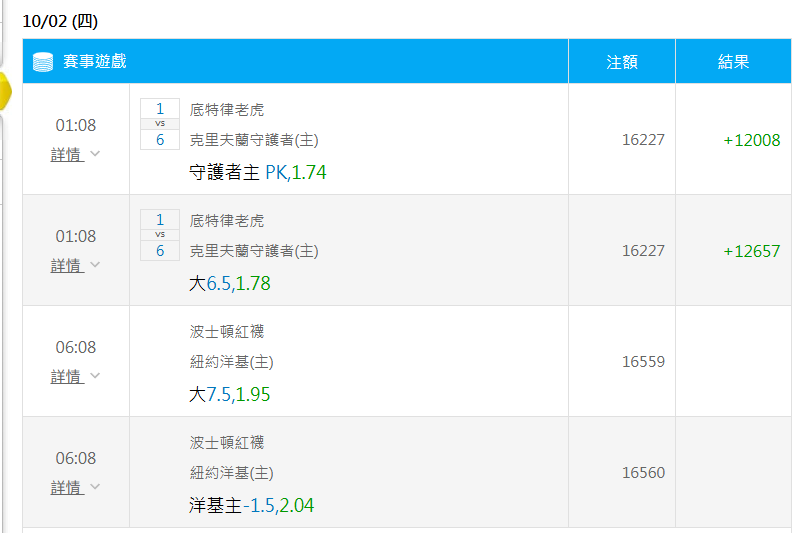Click the 16559 stake amount
Viewport: 797px width, 533px height.
[x=643, y=362]
